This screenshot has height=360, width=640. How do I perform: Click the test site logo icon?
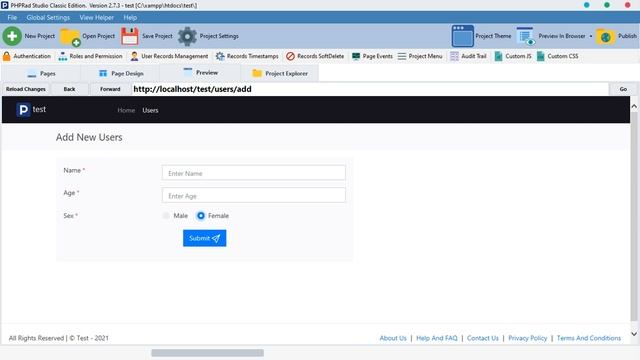pyautogui.click(x=23, y=109)
